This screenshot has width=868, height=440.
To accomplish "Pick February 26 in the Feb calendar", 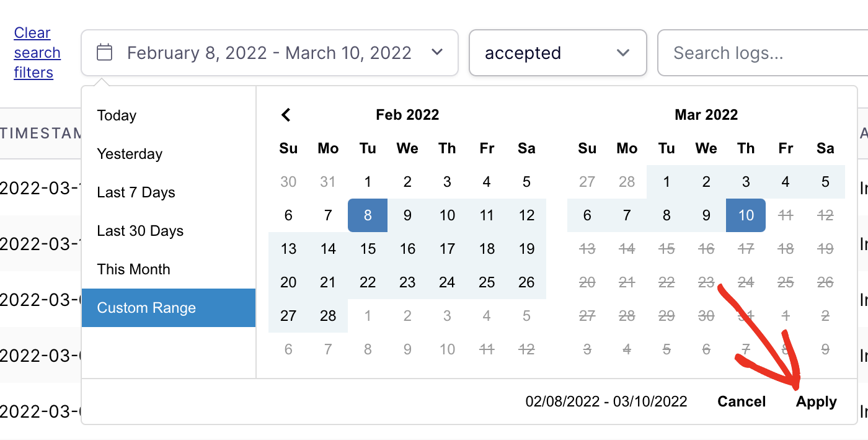I will point(526,282).
